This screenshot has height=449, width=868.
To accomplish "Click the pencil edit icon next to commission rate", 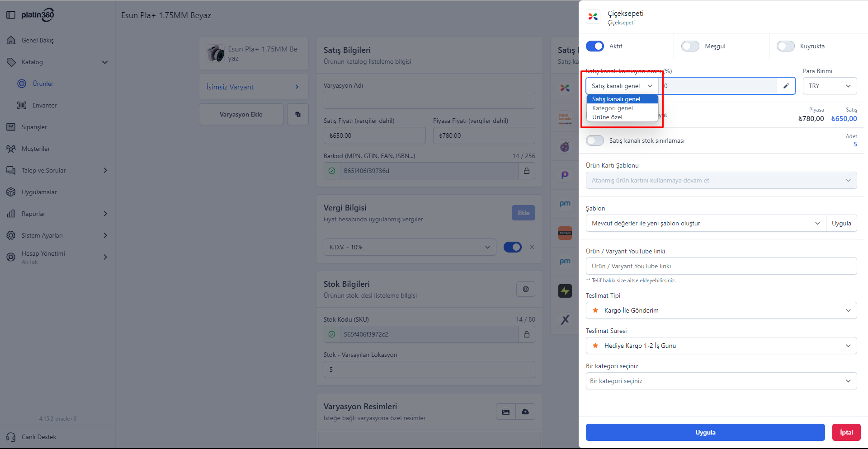I will 786,86.
